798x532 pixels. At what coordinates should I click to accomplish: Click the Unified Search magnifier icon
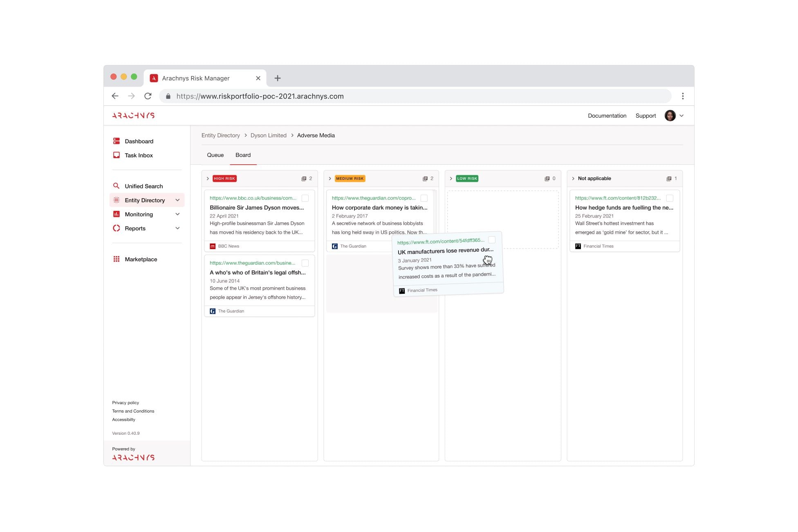pyautogui.click(x=117, y=186)
